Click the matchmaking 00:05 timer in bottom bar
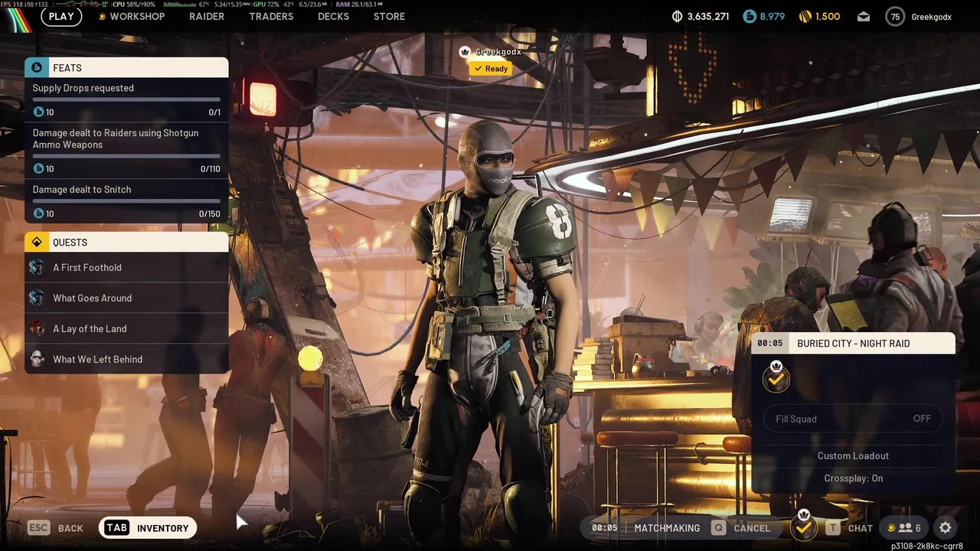 click(604, 528)
